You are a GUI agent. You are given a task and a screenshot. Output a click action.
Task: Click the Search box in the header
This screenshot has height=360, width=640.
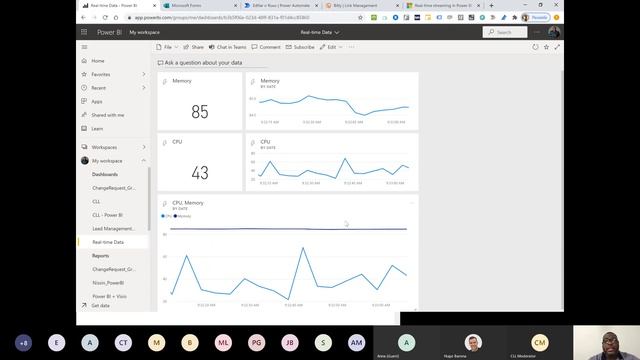click(505, 32)
